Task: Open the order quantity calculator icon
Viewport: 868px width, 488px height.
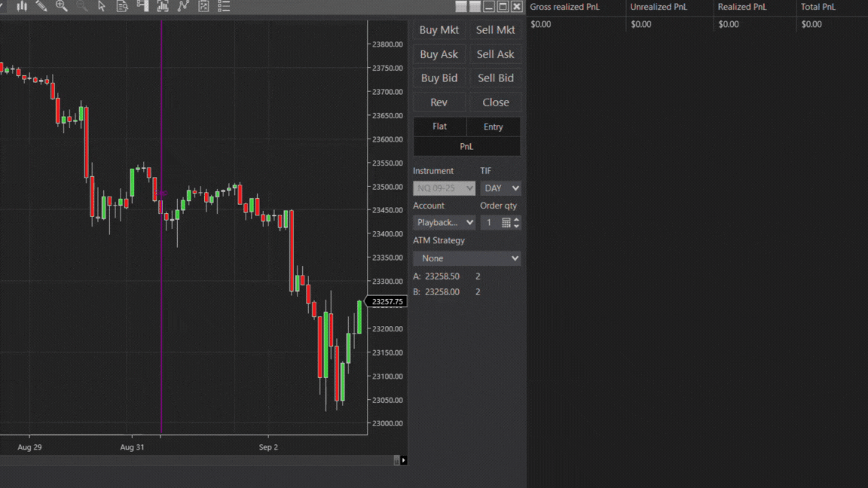Action: 506,223
